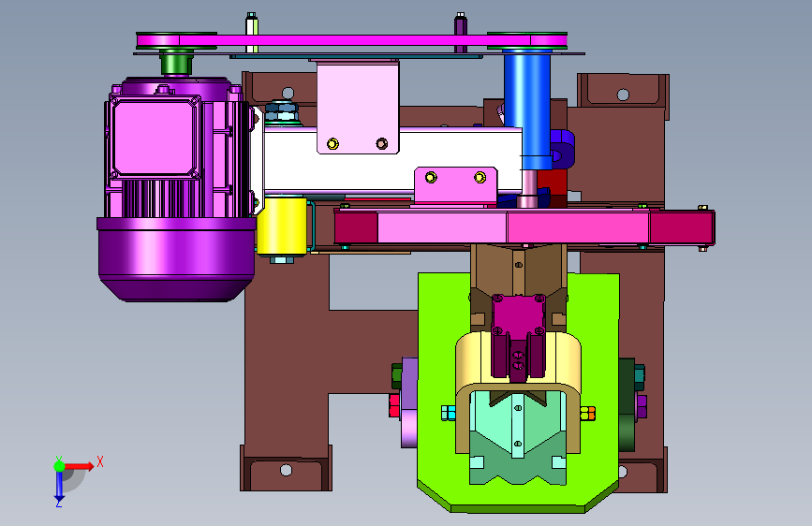Select the magenta drive belt at the top
Viewport: 812px width, 526px height.
coord(351,40)
